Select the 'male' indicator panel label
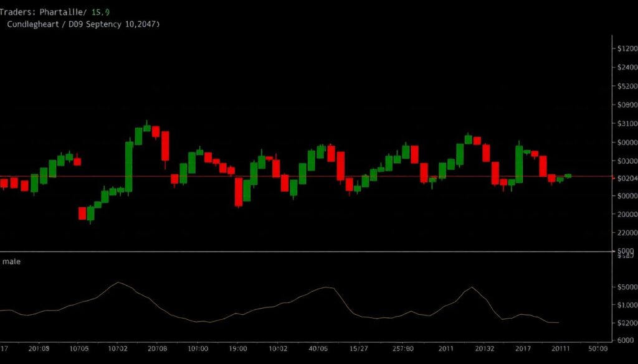This screenshot has width=638, height=364. click(11, 262)
